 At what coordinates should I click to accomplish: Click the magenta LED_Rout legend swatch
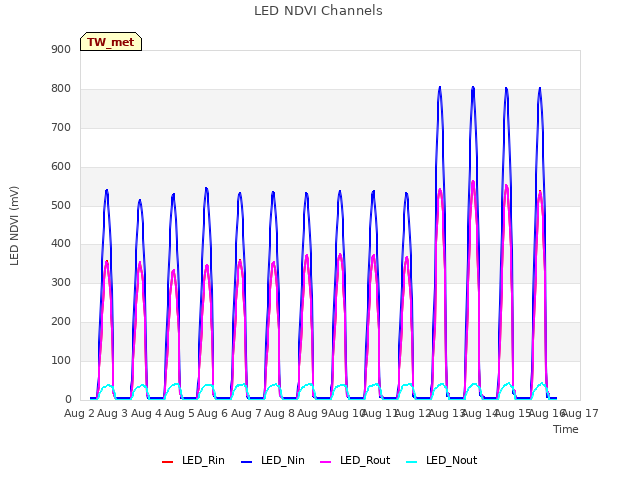(326, 461)
